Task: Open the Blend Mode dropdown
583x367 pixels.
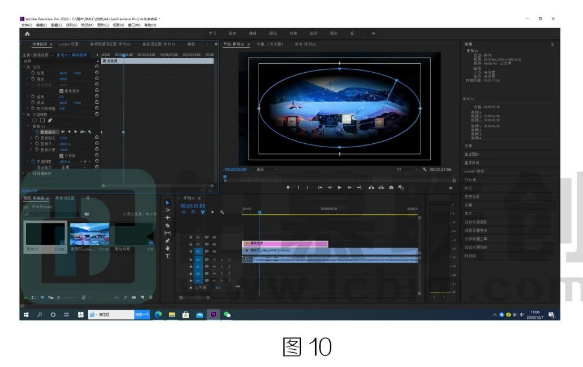Action: tap(74, 168)
